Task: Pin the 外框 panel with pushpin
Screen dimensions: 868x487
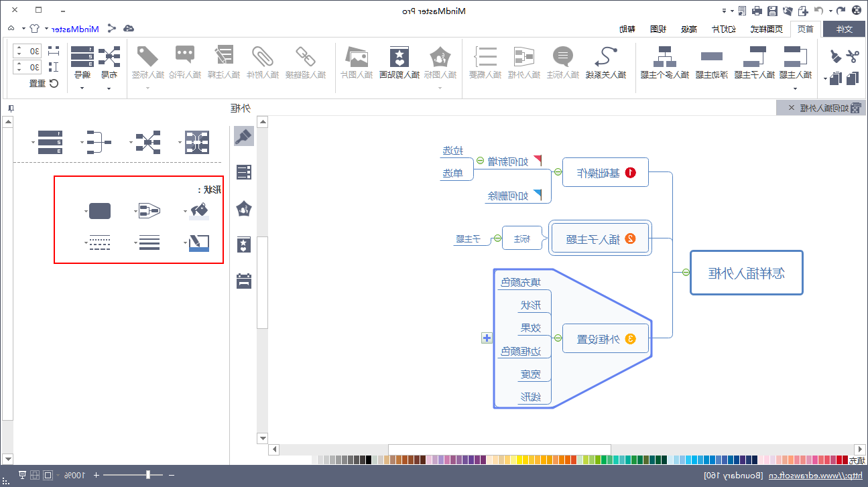Action: [x=10, y=109]
